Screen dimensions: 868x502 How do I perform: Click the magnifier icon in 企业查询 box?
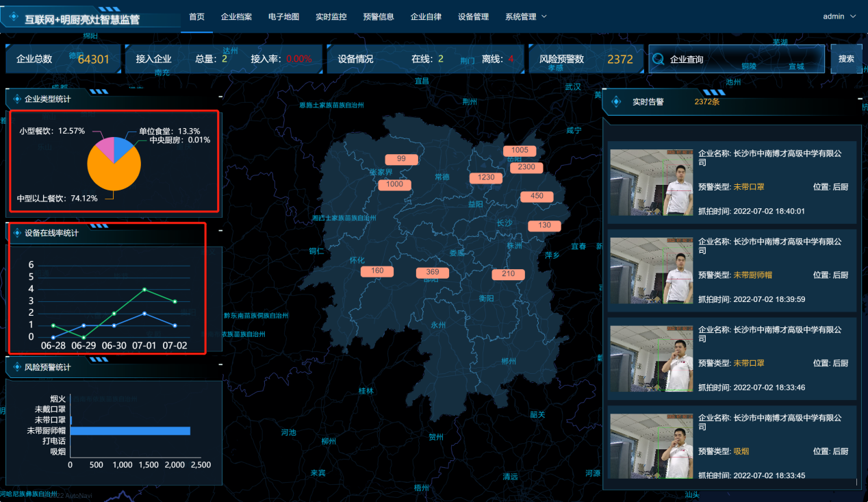(659, 59)
